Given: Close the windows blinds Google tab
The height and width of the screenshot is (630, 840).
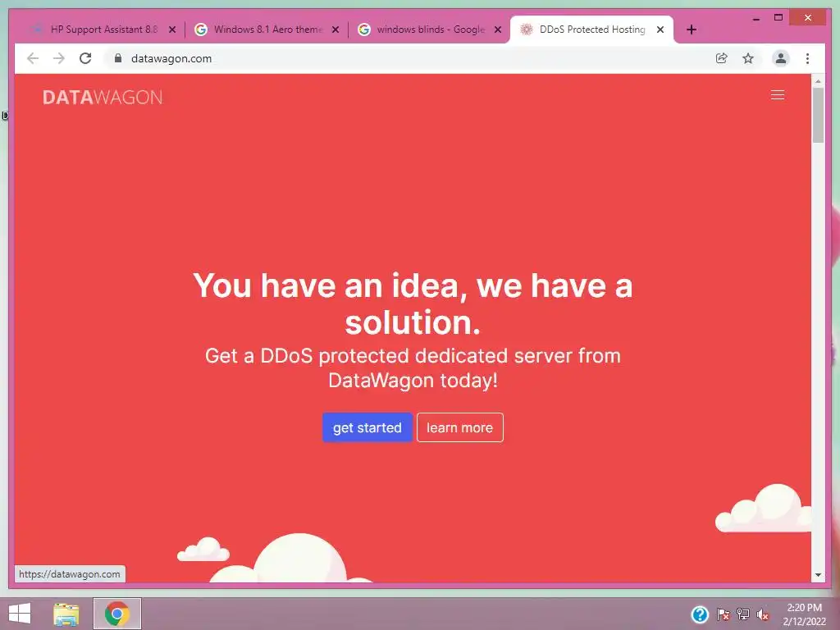Looking at the screenshot, I should [x=498, y=30].
